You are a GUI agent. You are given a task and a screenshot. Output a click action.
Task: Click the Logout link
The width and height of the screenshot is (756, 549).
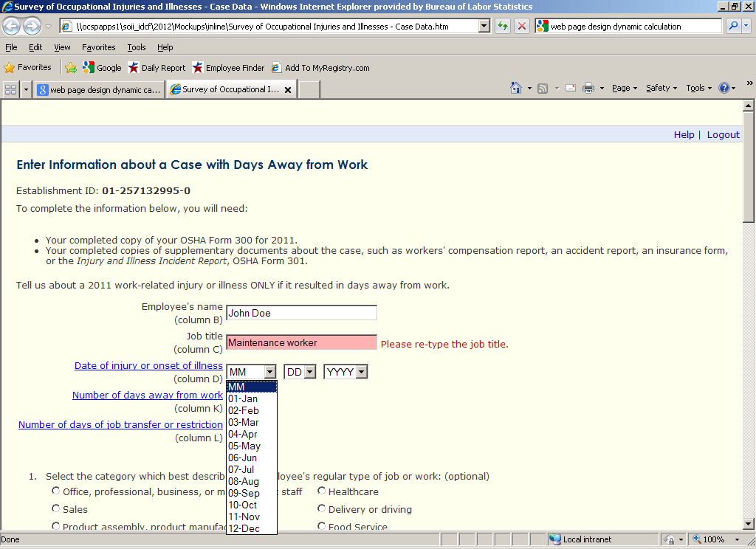click(x=723, y=134)
